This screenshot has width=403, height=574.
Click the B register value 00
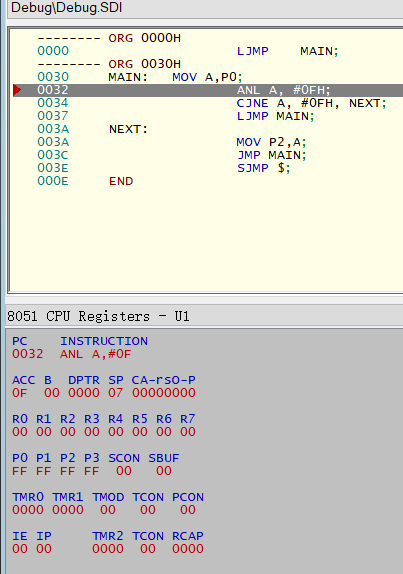click(52, 393)
